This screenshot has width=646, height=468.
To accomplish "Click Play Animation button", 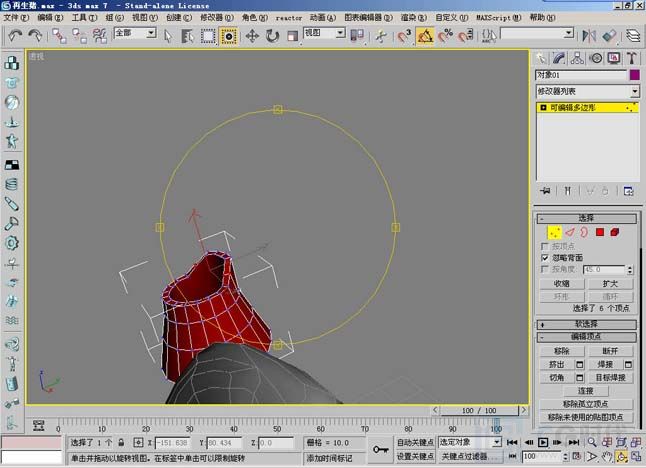I will click(543, 442).
